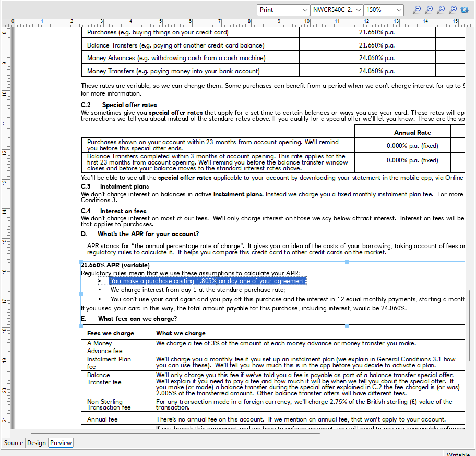Screen dimensions: 476x456
Task: Expand the NWCR540C sample file dropdown
Action: (x=337, y=10)
